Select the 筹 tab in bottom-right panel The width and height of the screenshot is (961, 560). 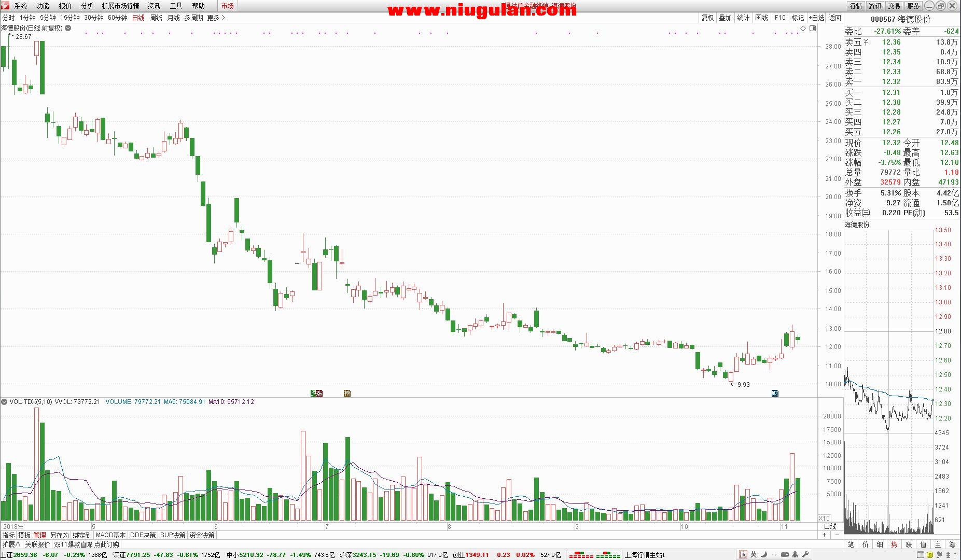pyautogui.click(x=953, y=544)
